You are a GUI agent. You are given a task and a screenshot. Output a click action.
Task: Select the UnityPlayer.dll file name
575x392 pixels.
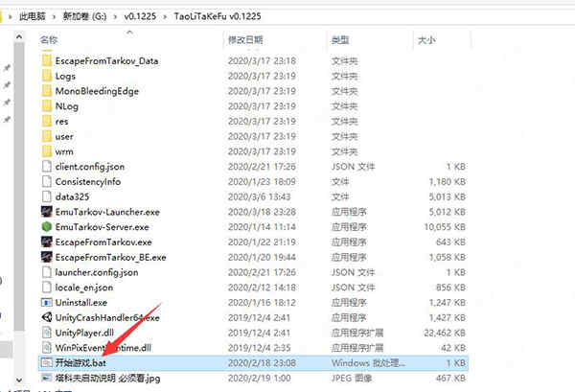(x=84, y=333)
